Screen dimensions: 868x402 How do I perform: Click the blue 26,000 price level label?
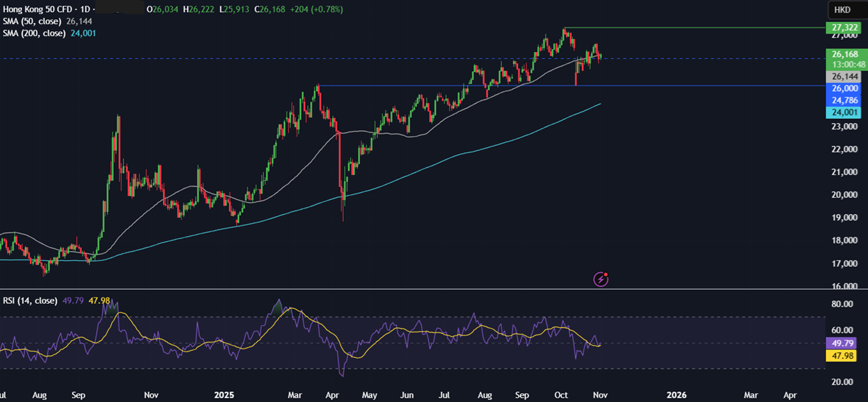[843, 88]
